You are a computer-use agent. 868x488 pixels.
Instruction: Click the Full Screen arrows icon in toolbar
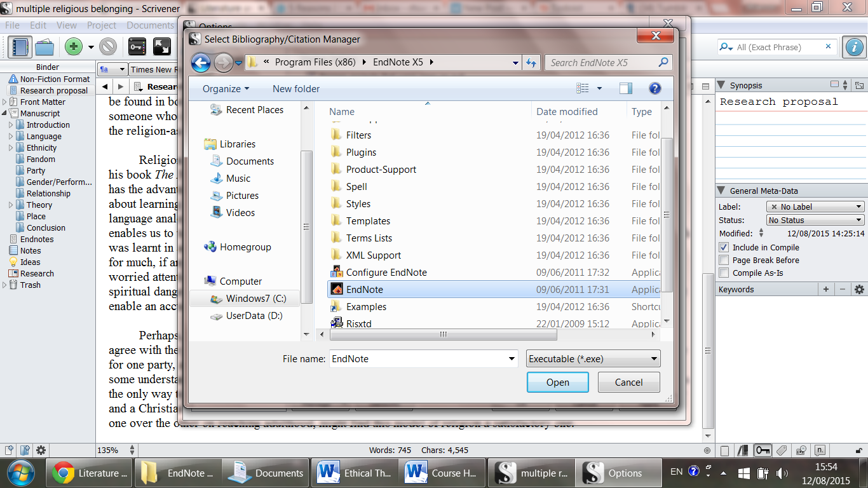162,46
